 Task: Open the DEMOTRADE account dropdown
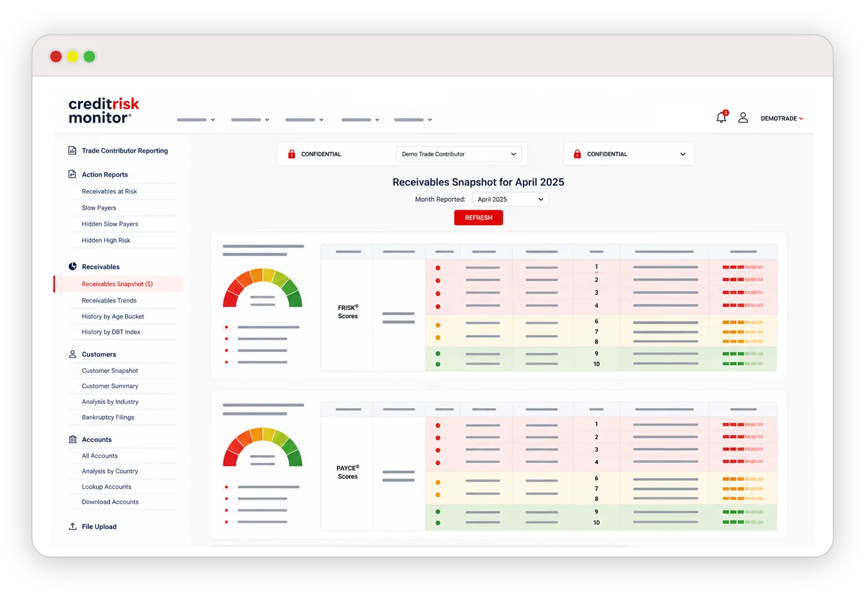point(782,118)
